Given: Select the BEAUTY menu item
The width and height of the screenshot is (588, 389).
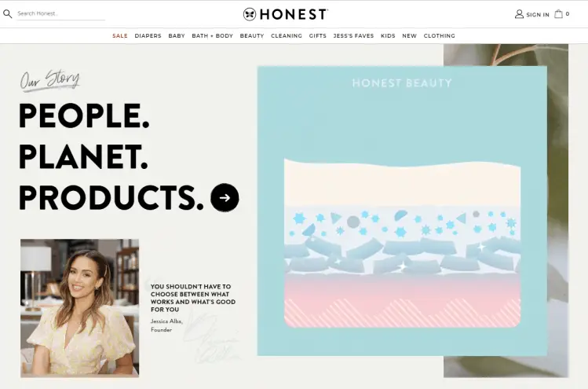Looking at the screenshot, I should click(252, 35).
